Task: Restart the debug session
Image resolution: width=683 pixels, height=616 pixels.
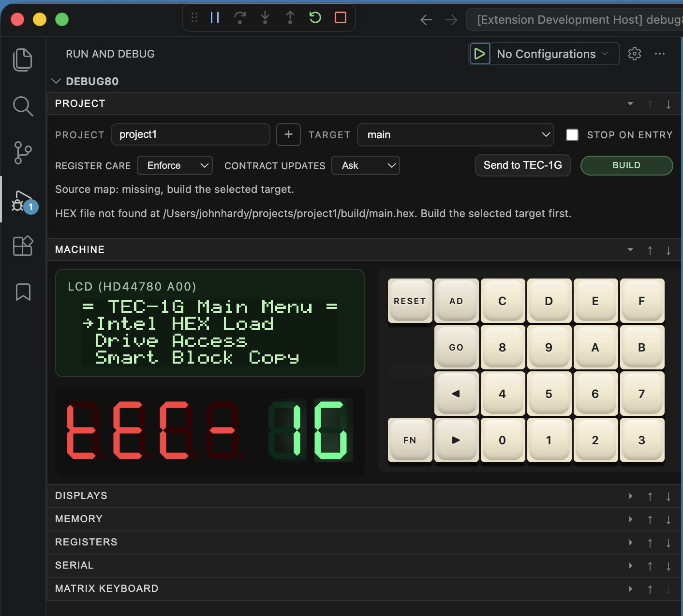Action: coord(315,18)
